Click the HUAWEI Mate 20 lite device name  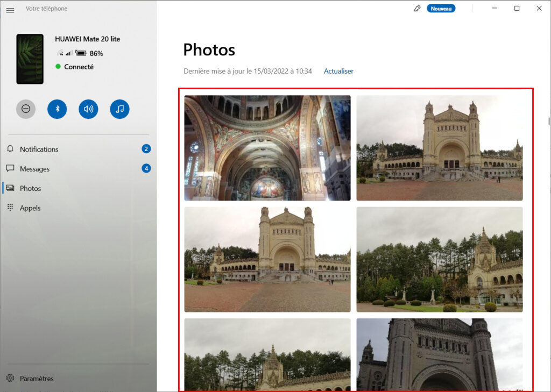coord(88,39)
